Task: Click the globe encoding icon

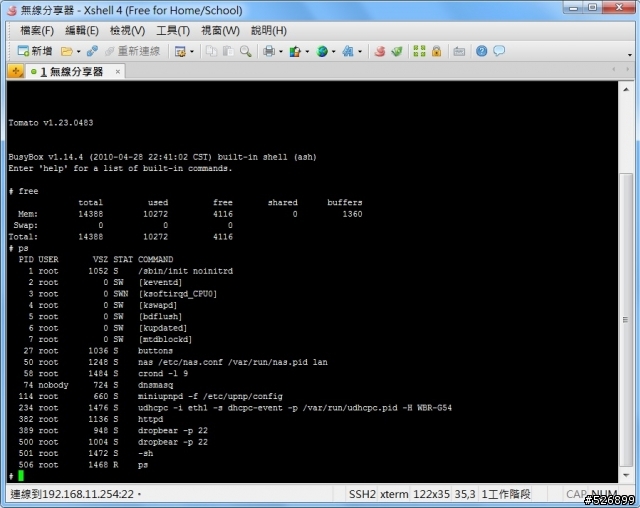Action: click(x=322, y=51)
